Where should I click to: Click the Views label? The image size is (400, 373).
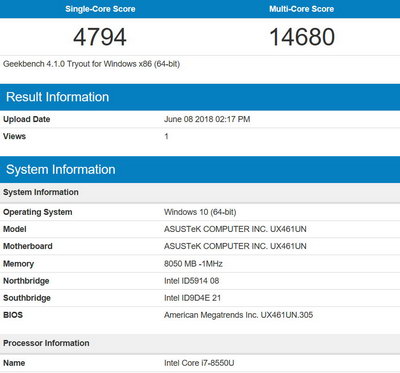pyautogui.click(x=14, y=136)
